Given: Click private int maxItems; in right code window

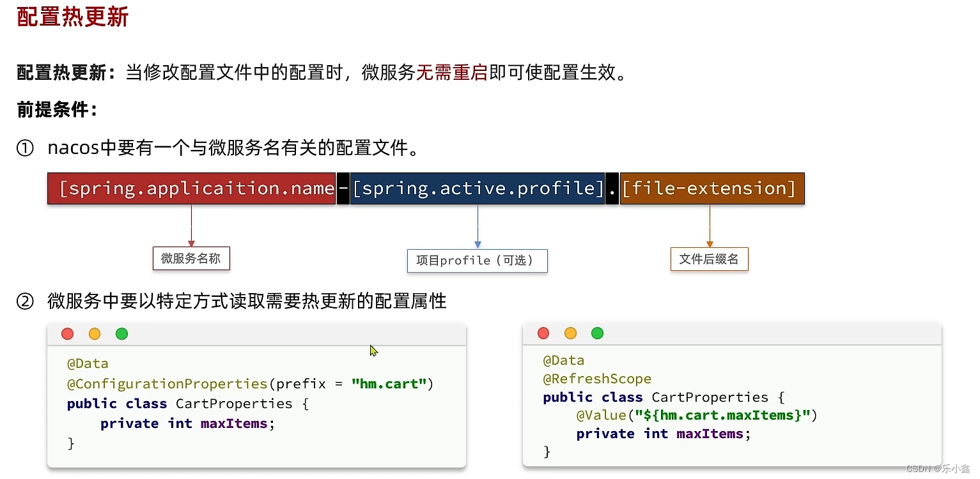Looking at the screenshot, I should click(x=664, y=434).
